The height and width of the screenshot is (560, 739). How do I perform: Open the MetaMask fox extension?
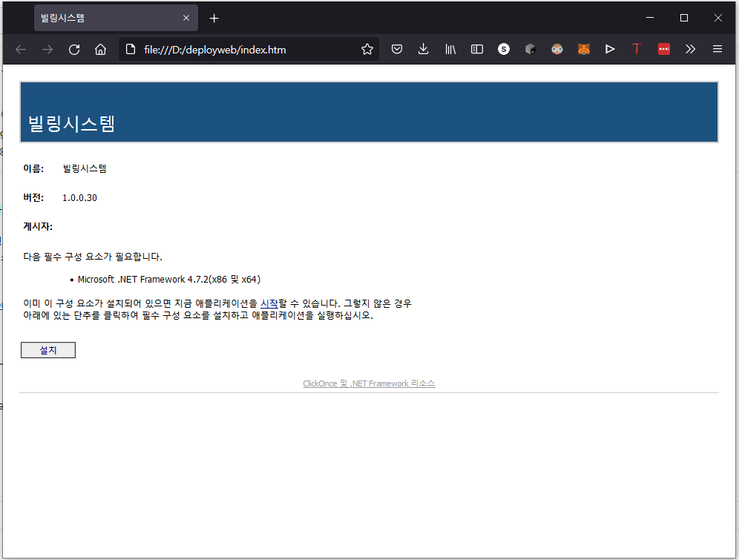coord(583,49)
